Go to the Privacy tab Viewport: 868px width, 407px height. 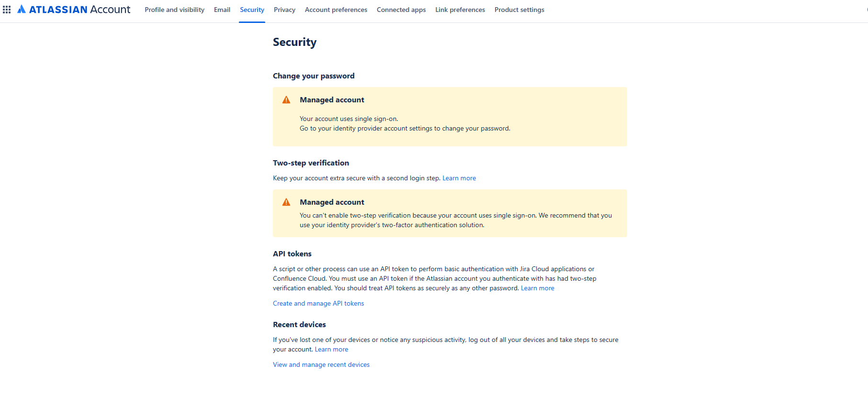pos(284,10)
